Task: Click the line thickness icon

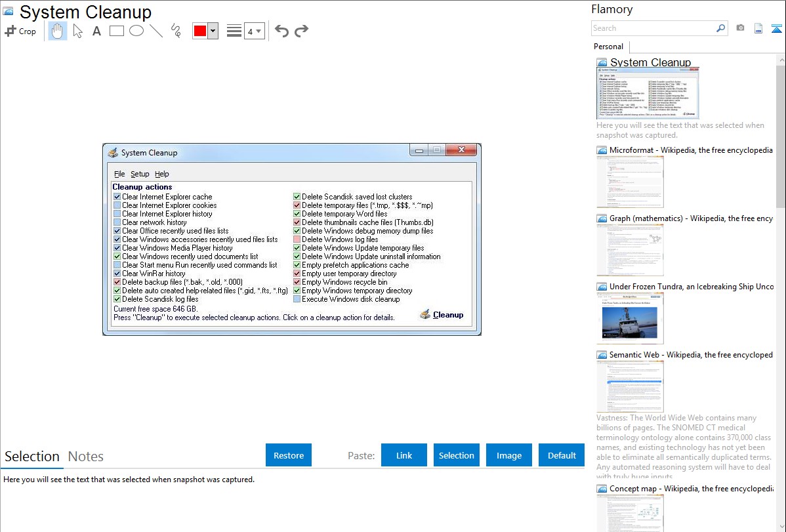Action: click(234, 31)
